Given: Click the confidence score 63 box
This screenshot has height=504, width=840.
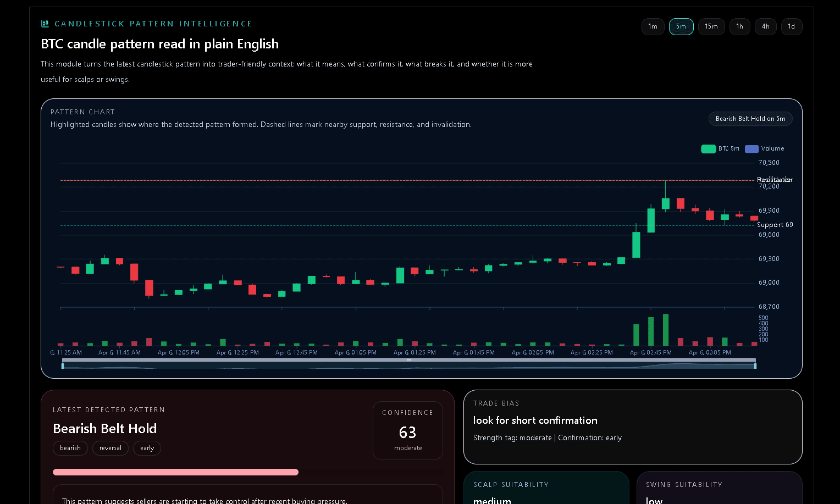Looking at the screenshot, I should (x=407, y=431).
